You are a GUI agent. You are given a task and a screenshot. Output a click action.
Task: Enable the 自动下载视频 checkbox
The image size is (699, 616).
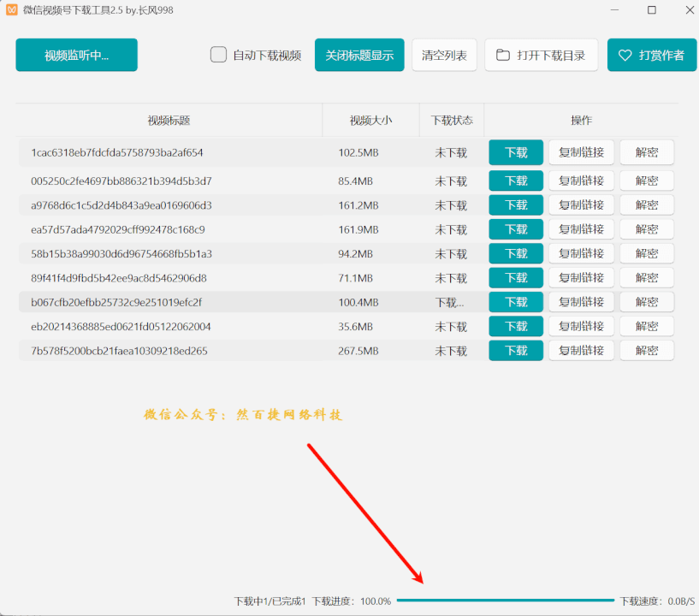tap(219, 55)
